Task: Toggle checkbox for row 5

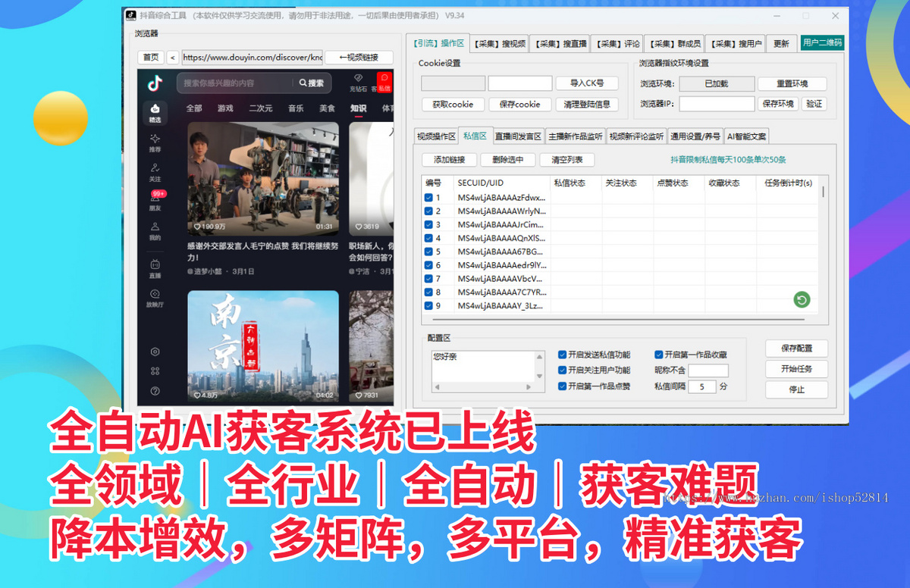Action: (428, 252)
